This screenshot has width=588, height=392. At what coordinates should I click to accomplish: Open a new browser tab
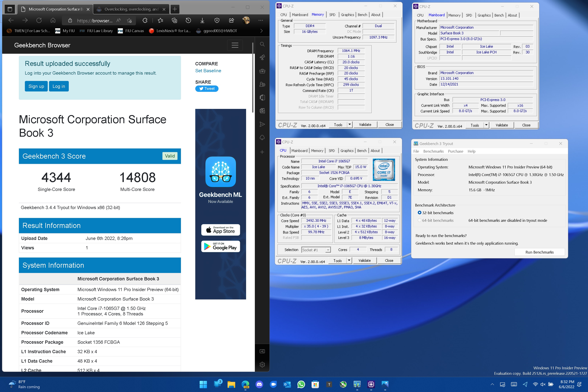(175, 9)
